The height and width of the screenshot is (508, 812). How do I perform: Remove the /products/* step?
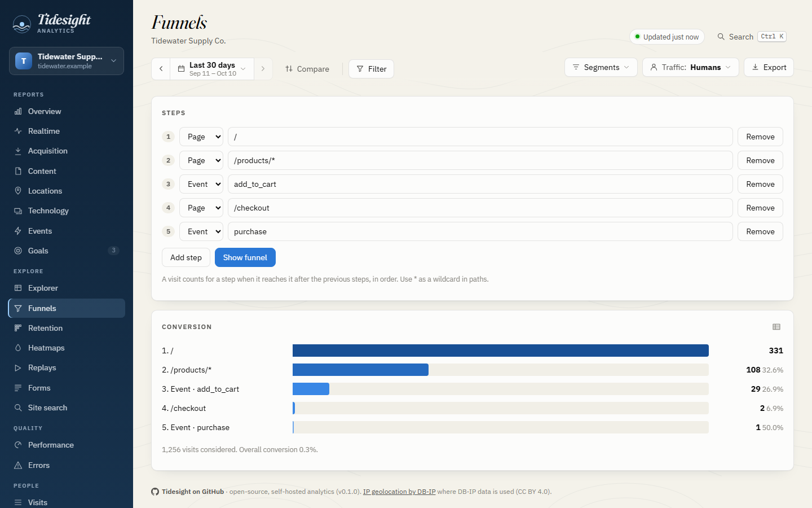(x=760, y=160)
